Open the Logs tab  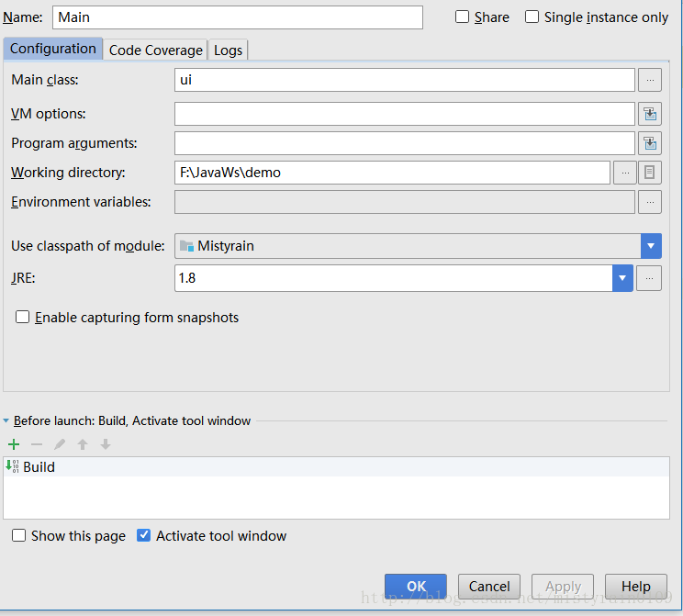(228, 50)
